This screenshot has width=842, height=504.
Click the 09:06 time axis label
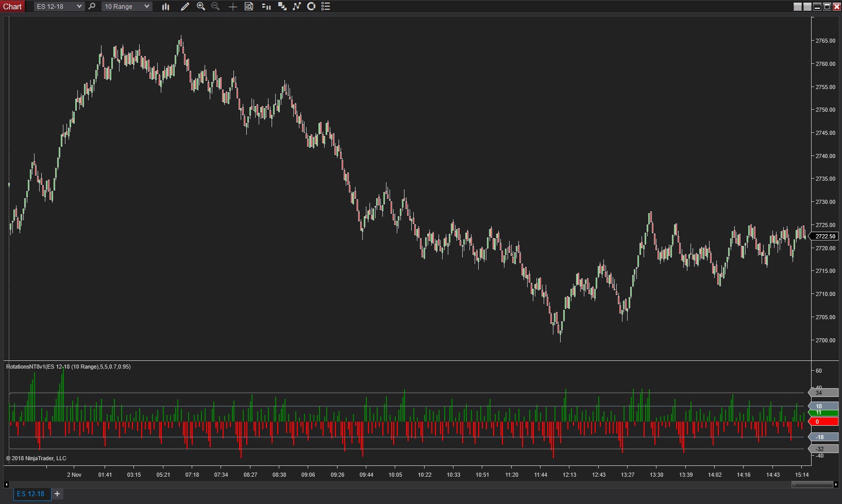pos(308,475)
